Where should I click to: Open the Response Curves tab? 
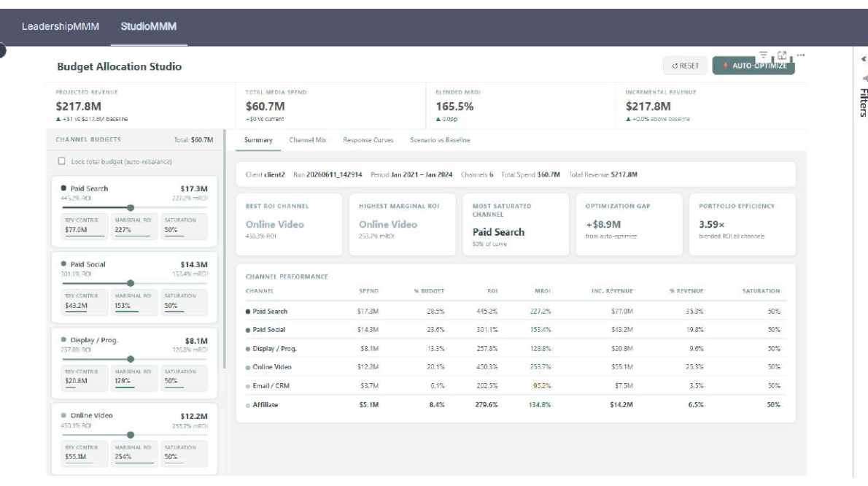click(368, 140)
